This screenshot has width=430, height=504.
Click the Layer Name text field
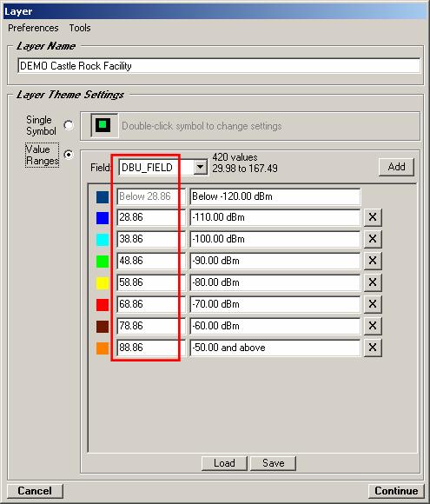(x=219, y=65)
